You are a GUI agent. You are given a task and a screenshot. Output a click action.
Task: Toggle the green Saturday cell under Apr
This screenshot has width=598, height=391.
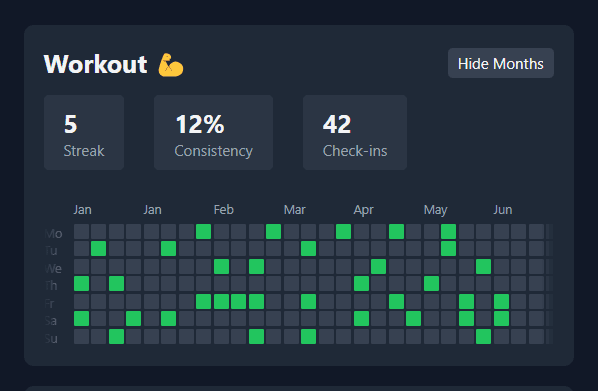tap(362, 319)
